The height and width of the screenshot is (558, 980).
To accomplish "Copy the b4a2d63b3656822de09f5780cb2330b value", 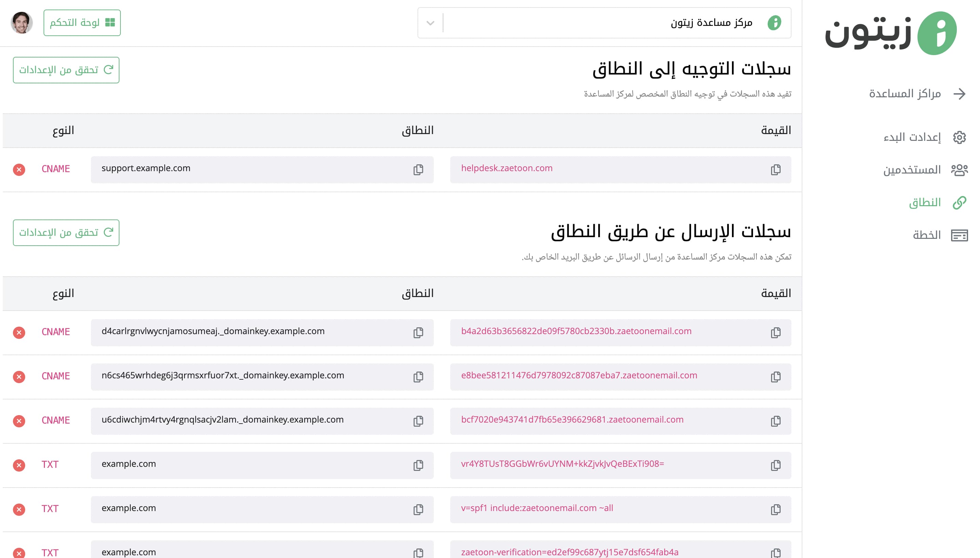I will 775,332.
